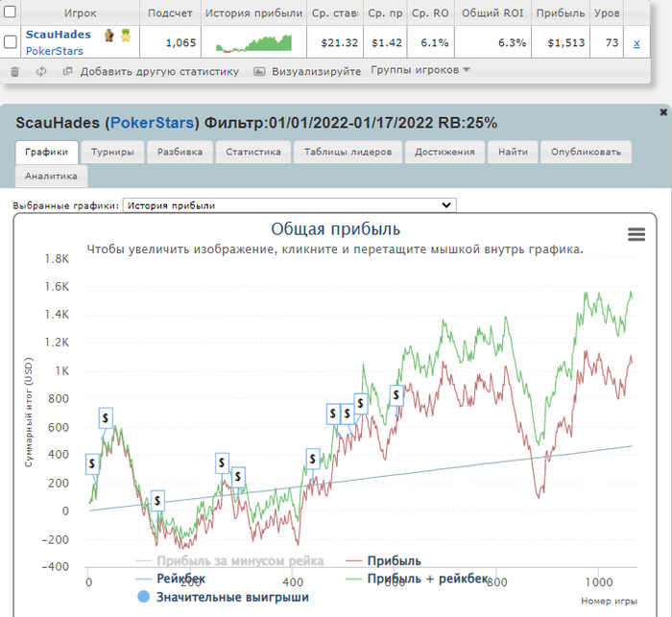The height and width of the screenshot is (617, 672).
Task: Click the add-window icon before Добавить другую статистику
Action: (x=67, y=71)
